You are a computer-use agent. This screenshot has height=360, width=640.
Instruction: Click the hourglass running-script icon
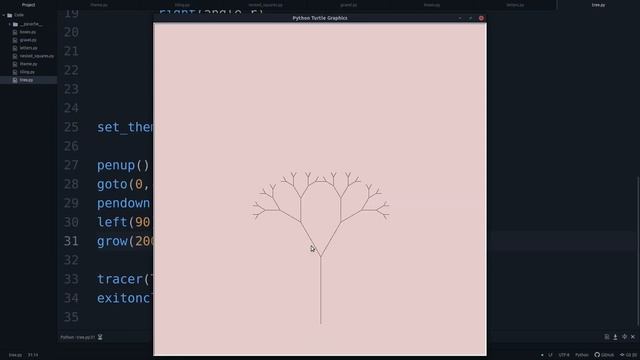pyautogui.click(x=100, y=337)
